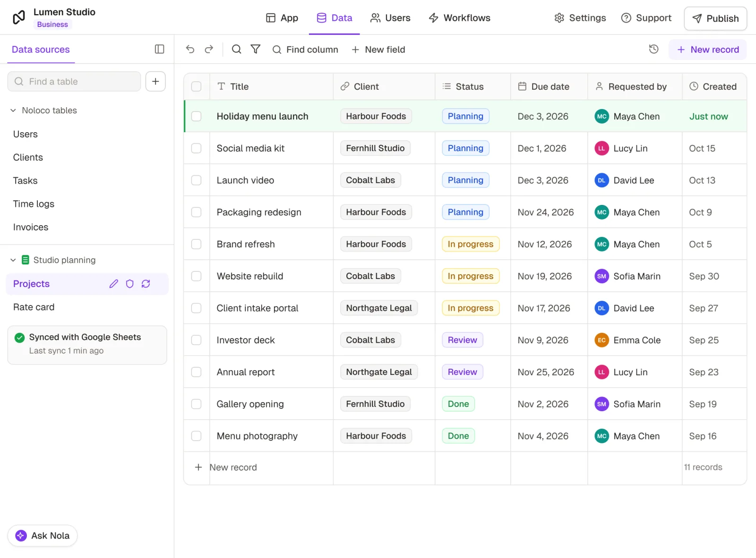The image size is (756, 558).
Task: Open the filter funnel icon
Action: (256, 49)
